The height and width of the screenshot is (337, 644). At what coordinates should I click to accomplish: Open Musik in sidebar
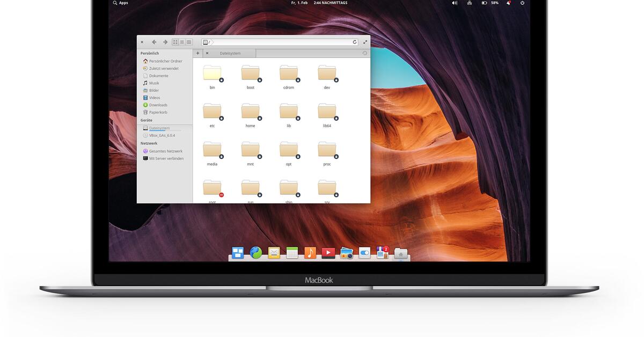[151, 83]
